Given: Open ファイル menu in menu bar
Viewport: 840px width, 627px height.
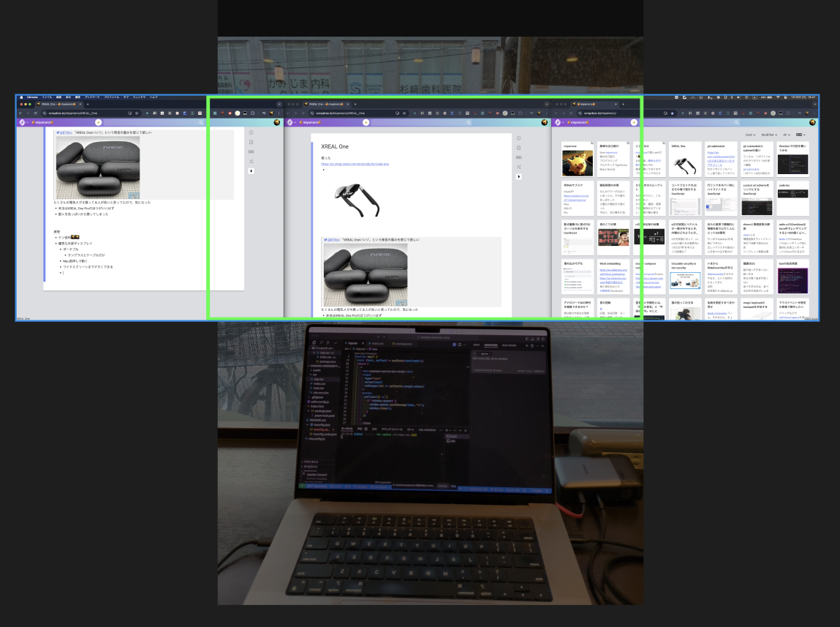Looking at the screenshot, I should click(47, 97).
